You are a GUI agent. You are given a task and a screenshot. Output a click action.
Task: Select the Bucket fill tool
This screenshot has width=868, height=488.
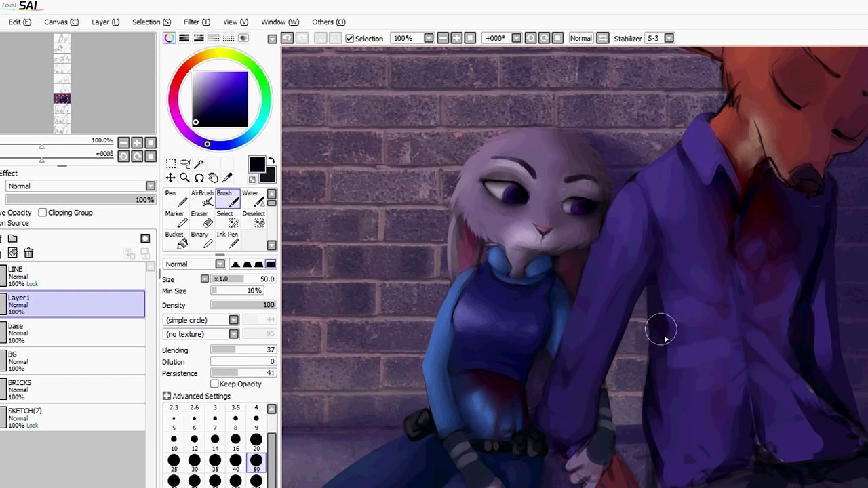[175, 239]
